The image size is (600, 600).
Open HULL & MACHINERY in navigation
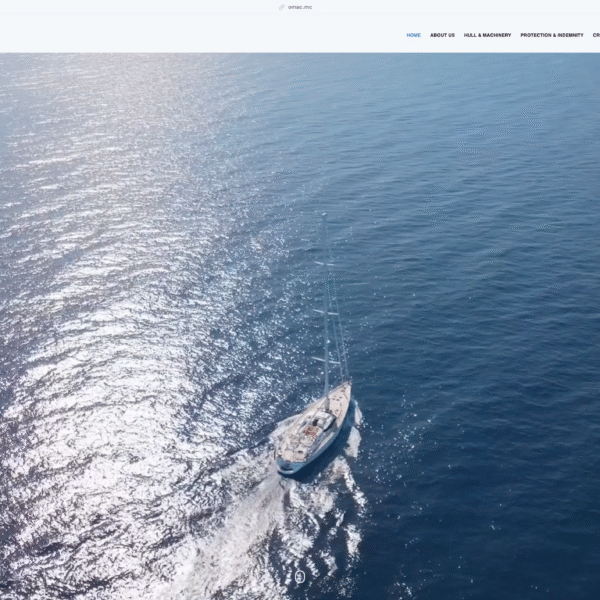(487, 35)
